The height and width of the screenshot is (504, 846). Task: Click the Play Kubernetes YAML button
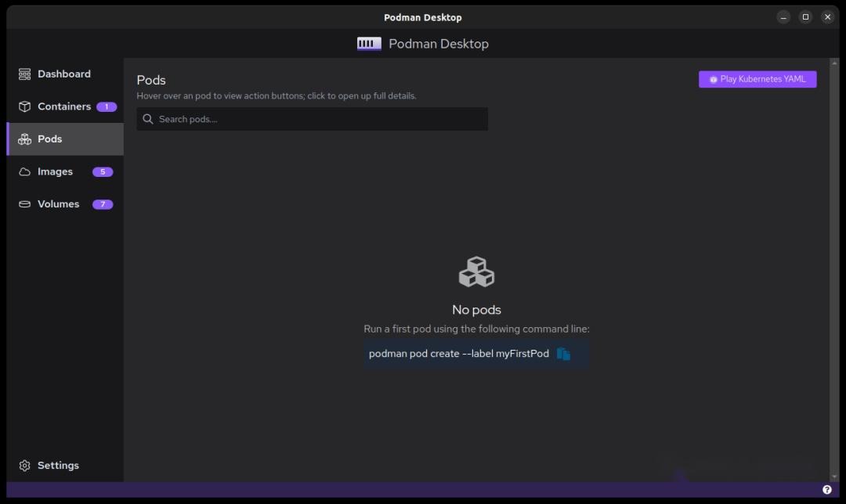point(757,79)
